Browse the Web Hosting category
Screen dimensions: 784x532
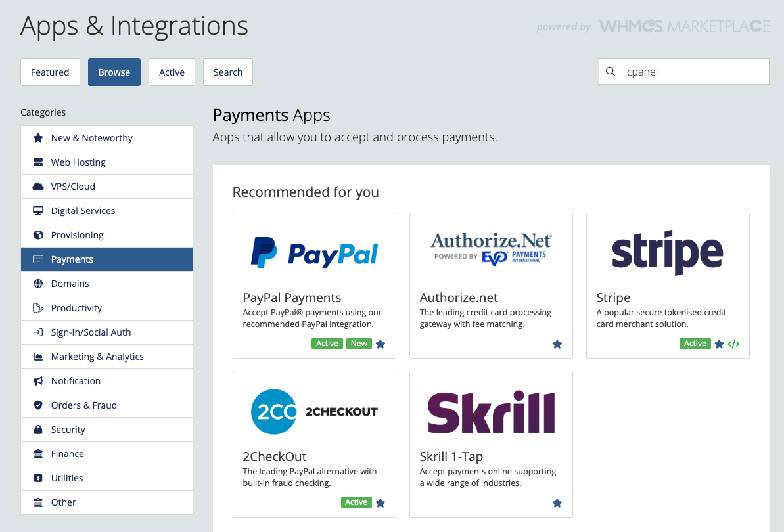click(x=106, y=162)
